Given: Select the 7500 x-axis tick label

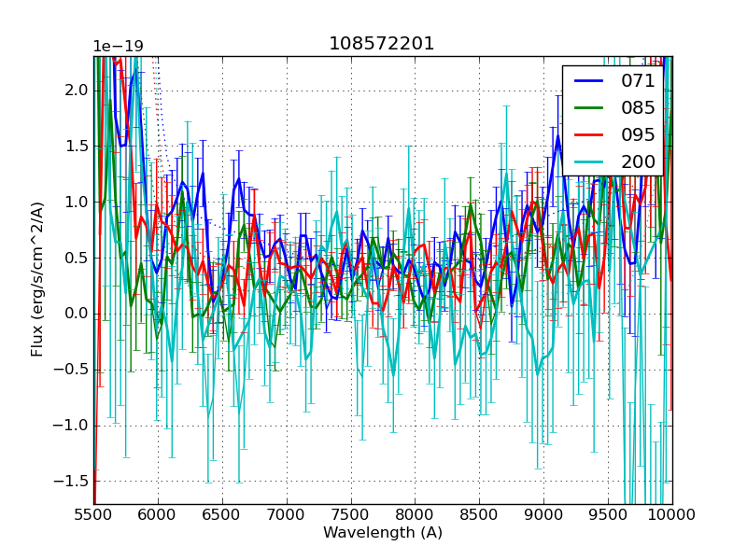Looking at the screenshot, I should point(351,514).
